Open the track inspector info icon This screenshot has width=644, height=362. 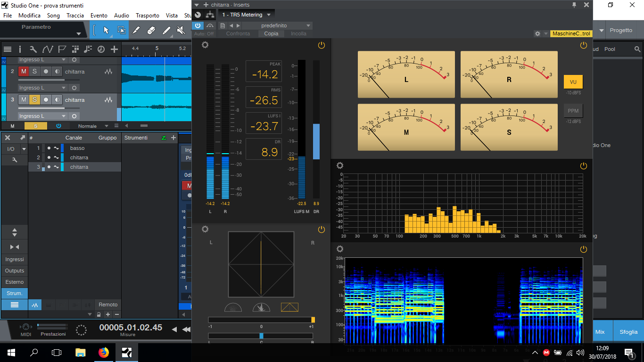[x=20, y=49]
